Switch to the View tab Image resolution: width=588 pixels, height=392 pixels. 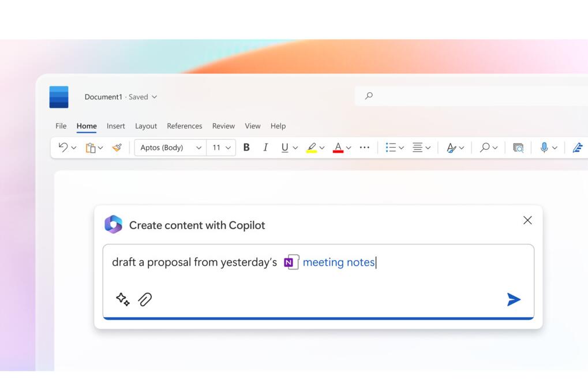pyautogui.click(x=253, y=126)
